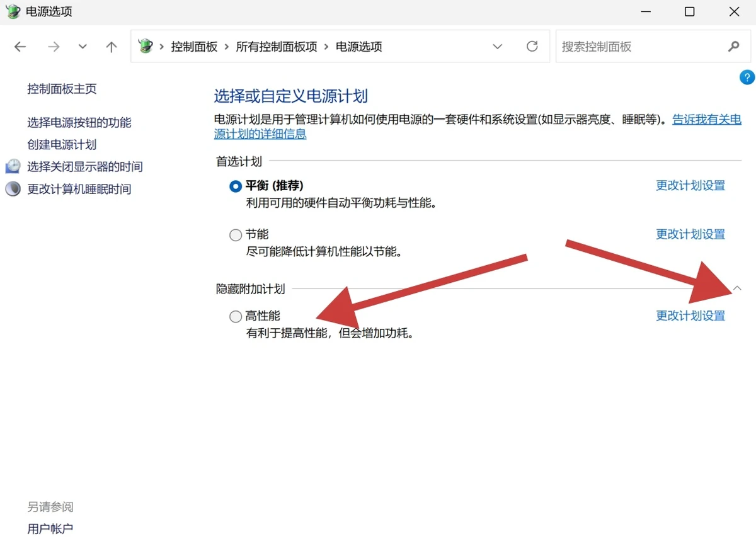Open help via blue question mark icon
The width and height of the screenshot is (756, 553).
point(747,77)
